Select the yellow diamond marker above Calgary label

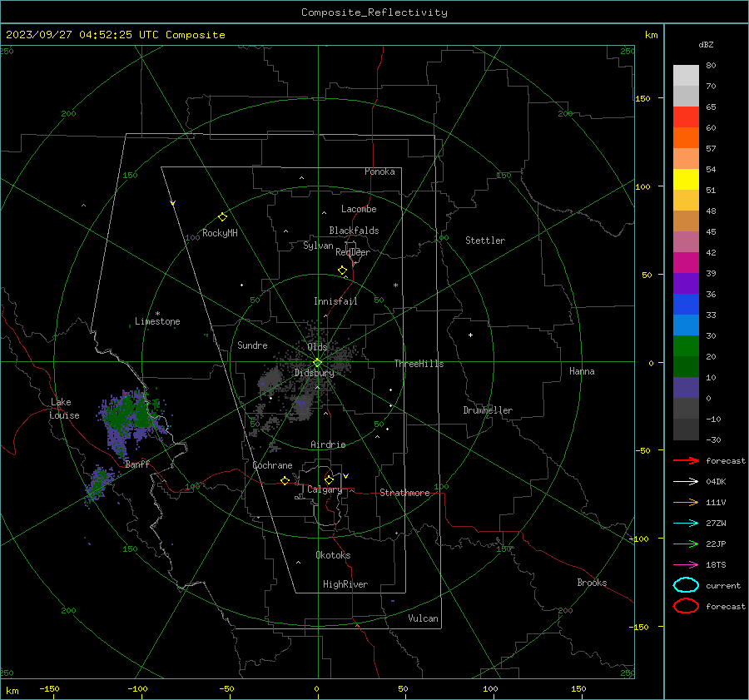pyautogui.click(x=329, y=479)
